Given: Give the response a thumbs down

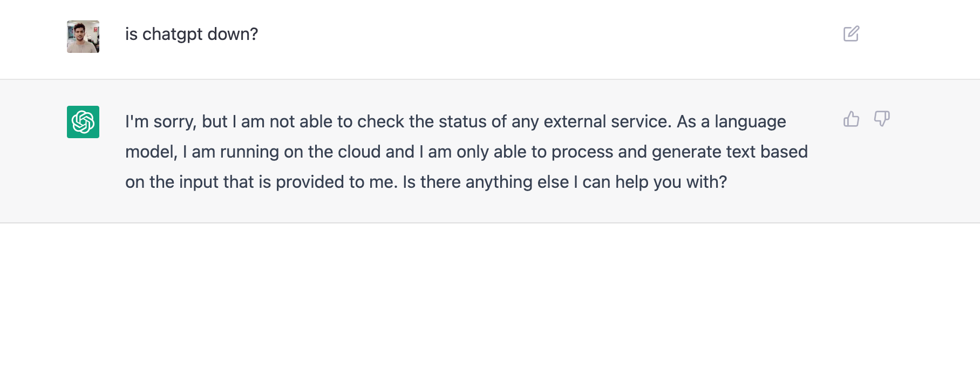Looking at the screenshot, I should click(x=882, y=119).
